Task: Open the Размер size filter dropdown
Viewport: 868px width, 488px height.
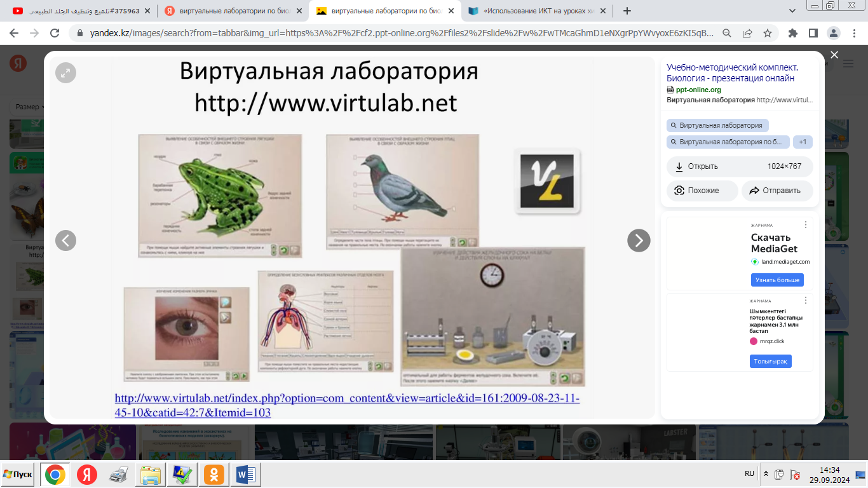Action: (28, 107)
